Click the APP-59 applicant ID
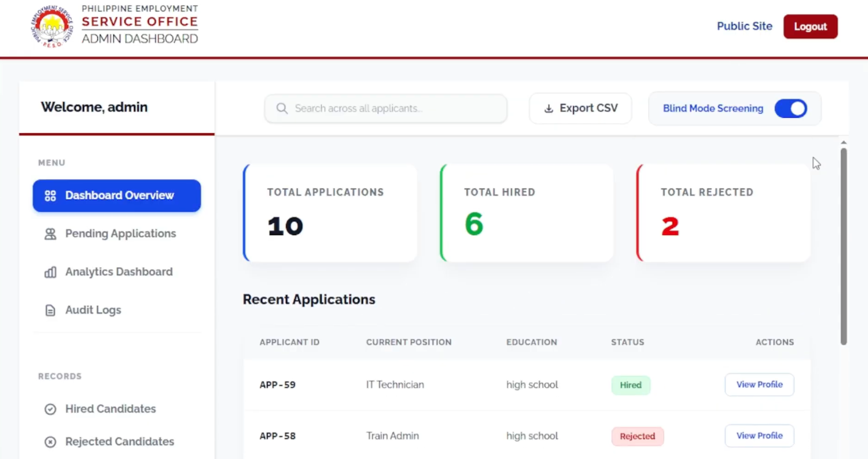868x459 pixels. pos(278,385)
